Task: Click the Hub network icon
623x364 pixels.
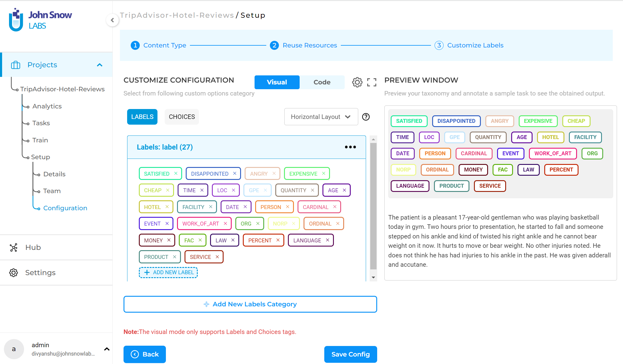Action: point(14,247)
